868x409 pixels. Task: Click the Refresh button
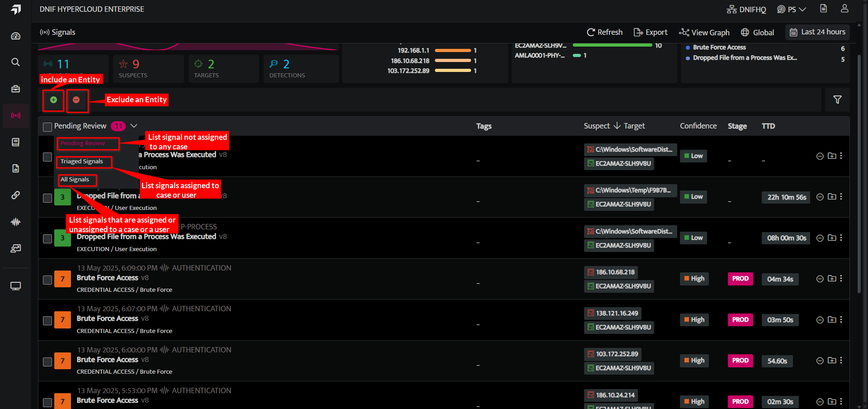(604, 32)
